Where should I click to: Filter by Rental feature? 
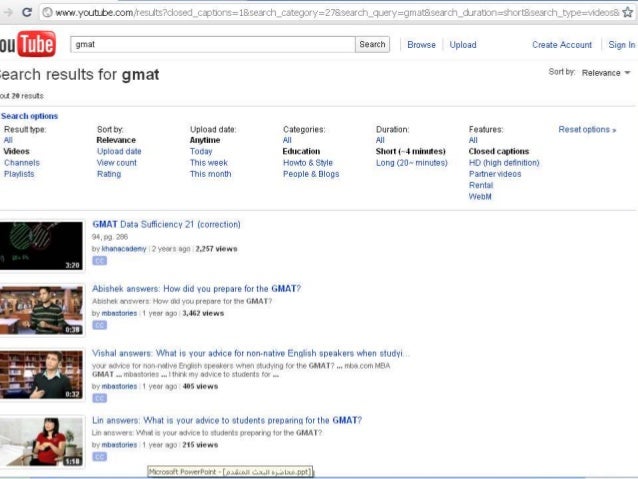[x=481, y=185]
